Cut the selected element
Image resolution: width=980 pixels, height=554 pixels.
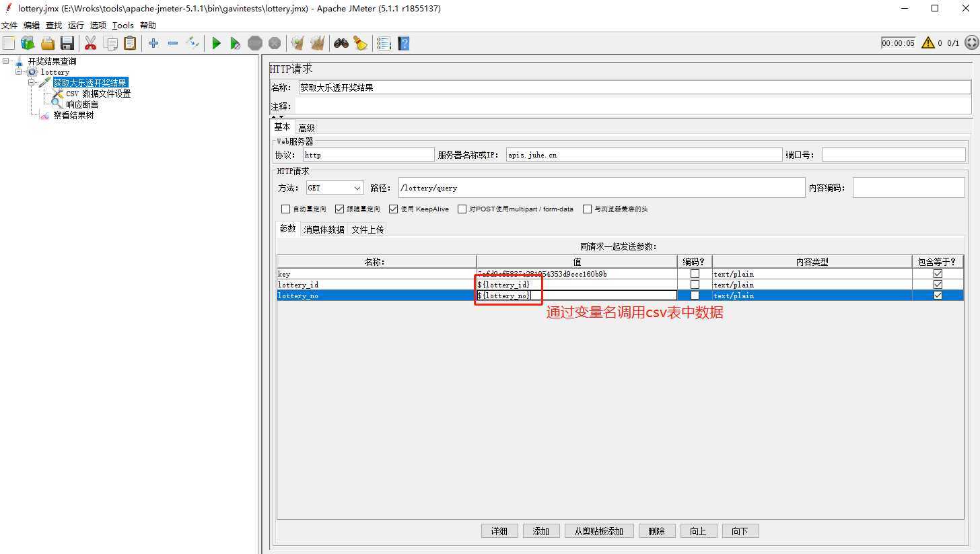coord(90,43)
